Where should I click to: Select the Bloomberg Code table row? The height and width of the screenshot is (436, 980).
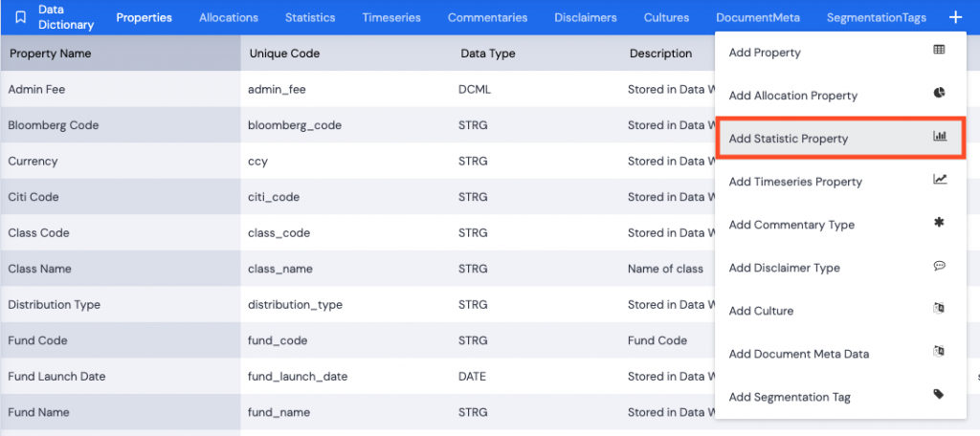(x=358, y=125)
